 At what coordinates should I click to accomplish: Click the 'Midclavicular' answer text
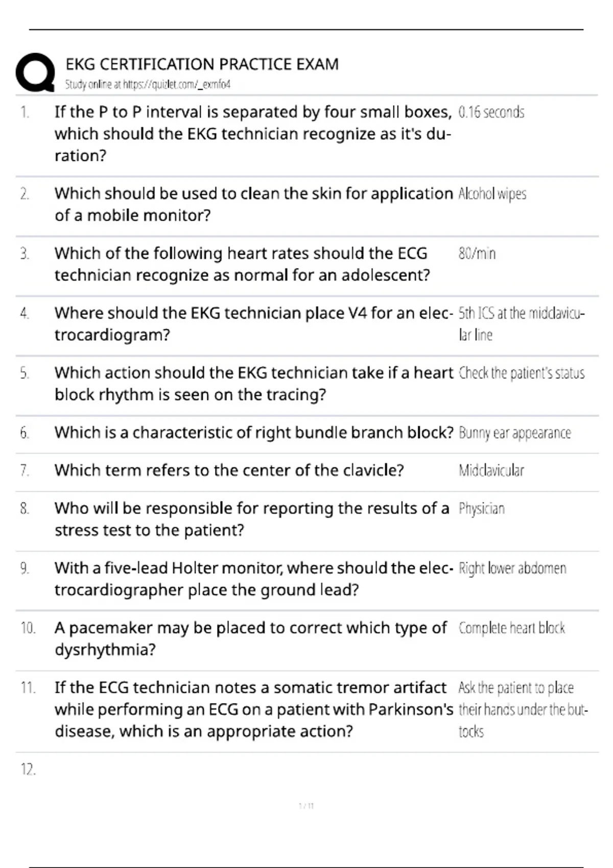[491, 470]
